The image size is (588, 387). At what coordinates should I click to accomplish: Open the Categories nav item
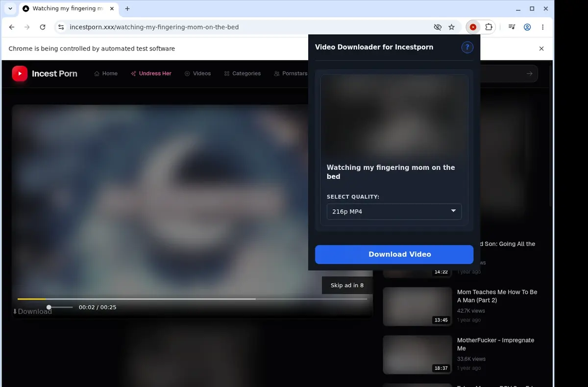pos(242,73)
